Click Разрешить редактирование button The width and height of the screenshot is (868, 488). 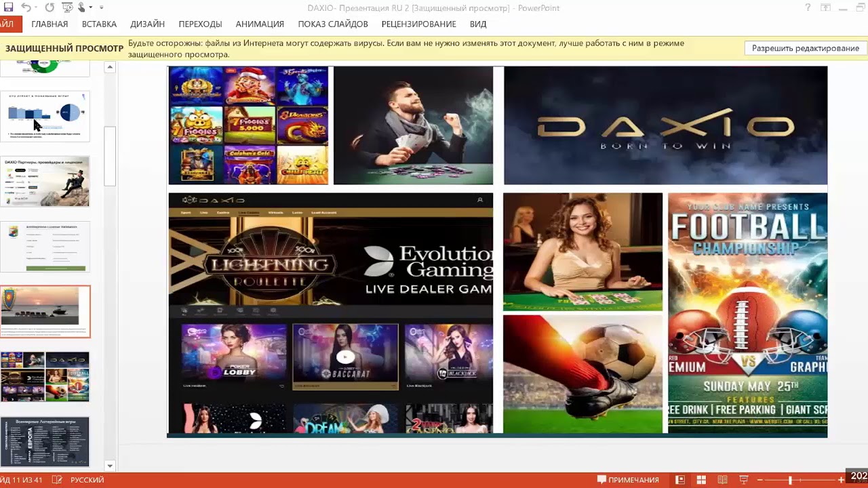click(806, 48)
